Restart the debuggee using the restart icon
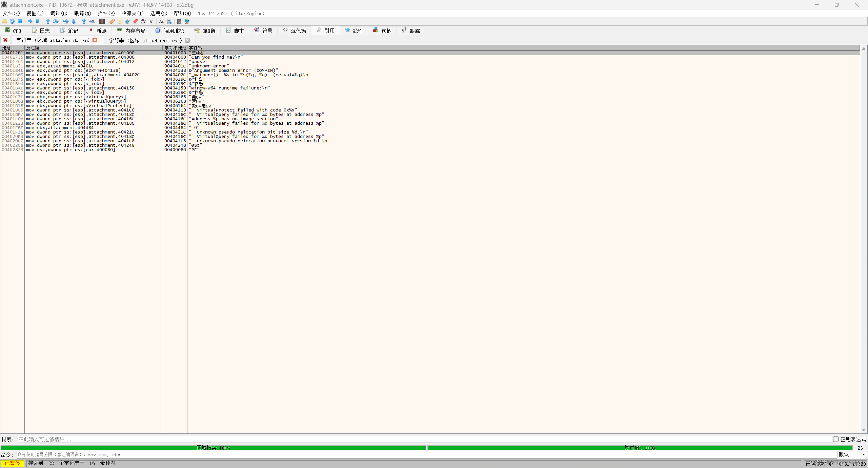868x468 pixels. coord(12,21)
